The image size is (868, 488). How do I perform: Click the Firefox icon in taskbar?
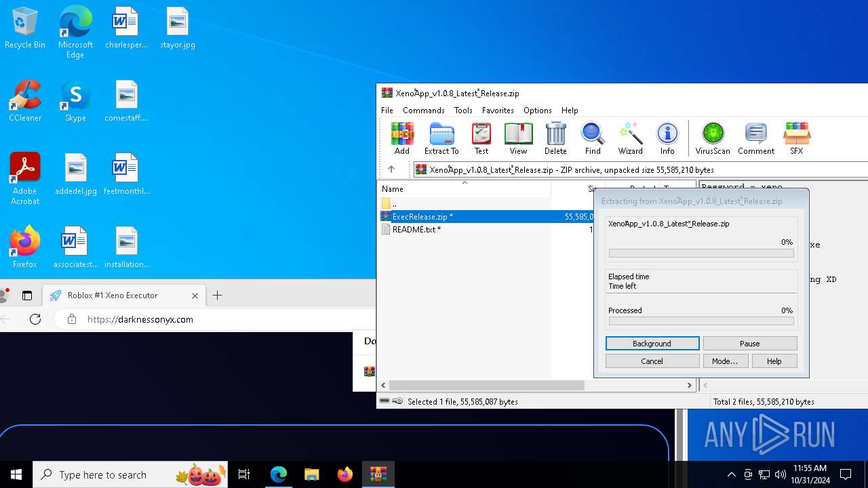[345, 474]
